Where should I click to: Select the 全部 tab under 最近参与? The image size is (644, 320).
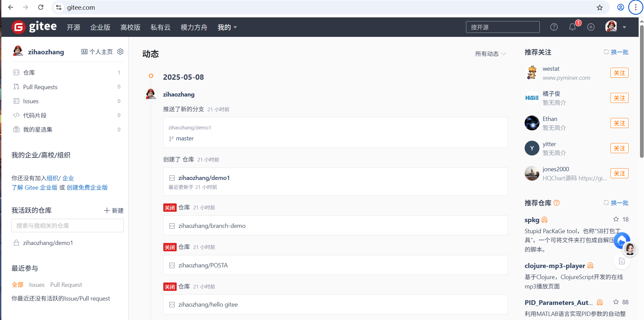pyautogui.click(x=17, y=284)
